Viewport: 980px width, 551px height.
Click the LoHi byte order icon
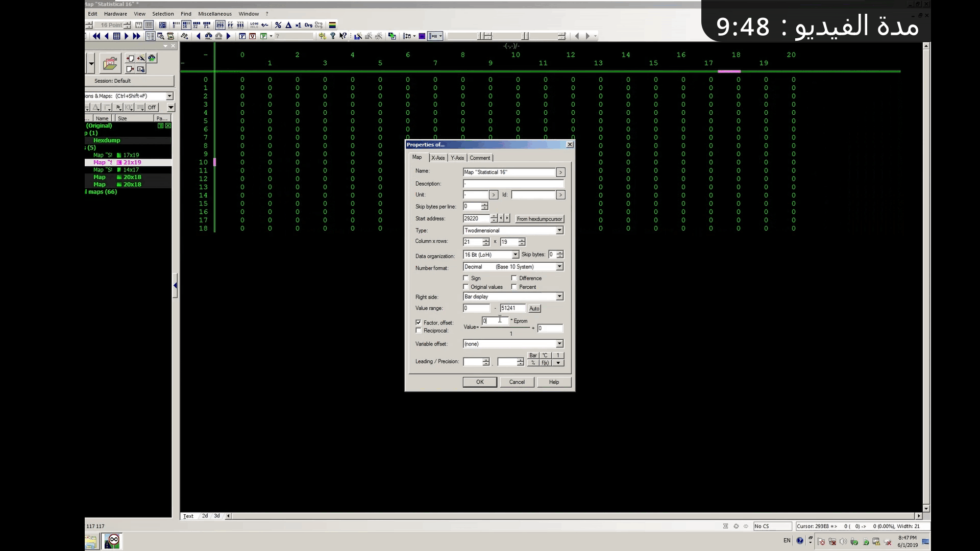coord(254,25)
